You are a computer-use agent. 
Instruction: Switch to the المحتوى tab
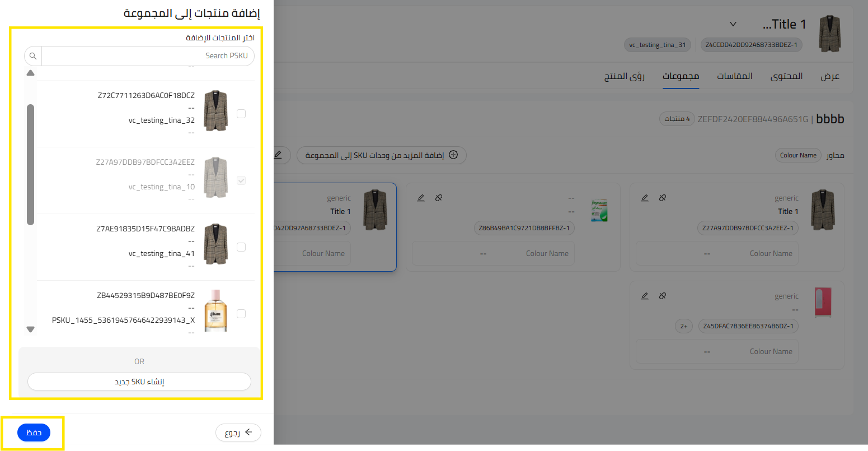pyautogui.click(x=786, y=76)
